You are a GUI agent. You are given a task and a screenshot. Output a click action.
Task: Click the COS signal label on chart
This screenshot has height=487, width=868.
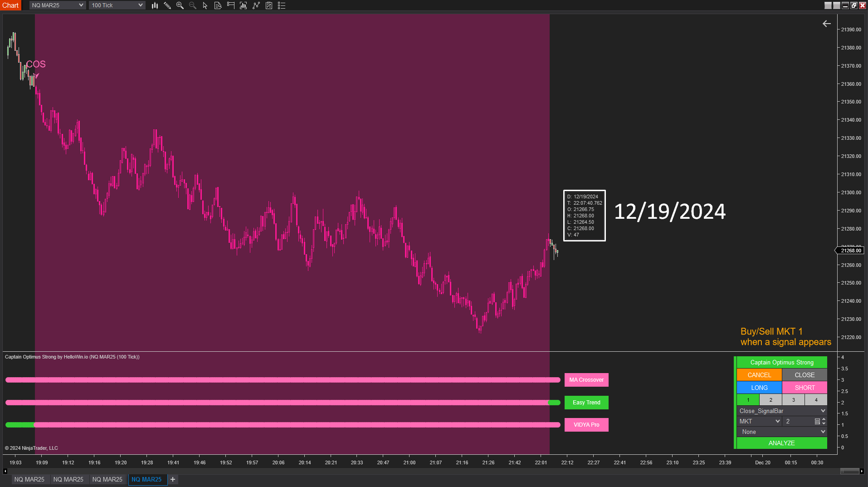coord(36,64)
